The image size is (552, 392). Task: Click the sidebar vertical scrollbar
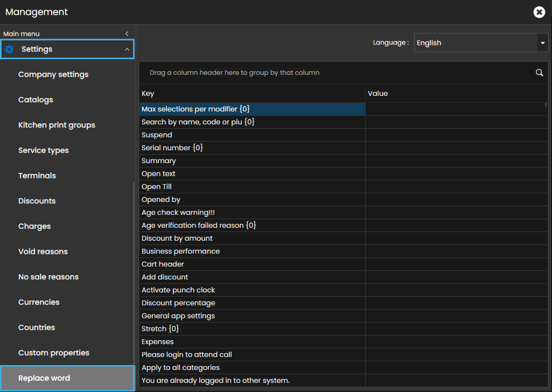click(134, 280)
